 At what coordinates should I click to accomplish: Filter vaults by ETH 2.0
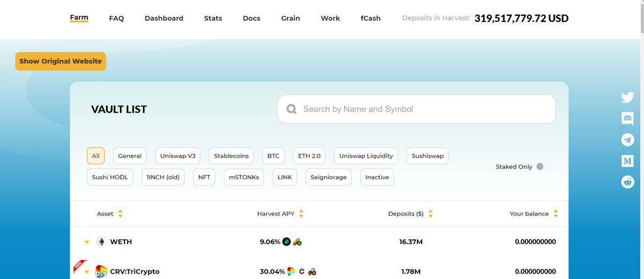pyautogui.click(x=309, y=156)
